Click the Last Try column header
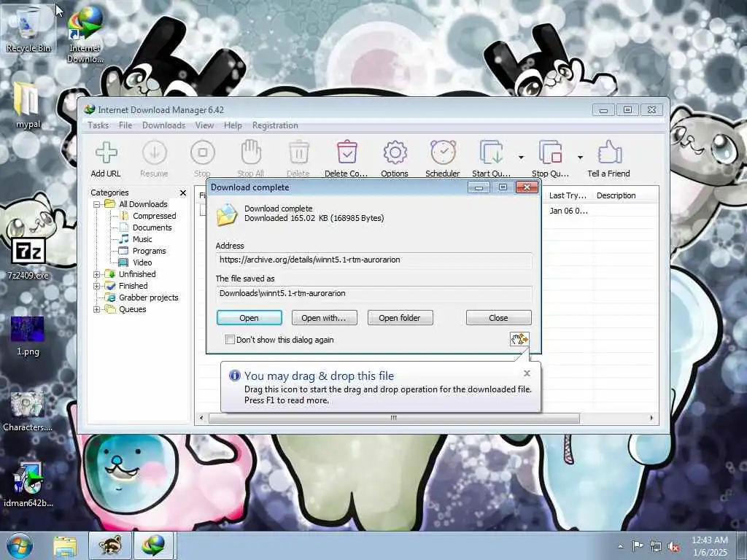This screenshot has height=560, width=747. coord(568,195)
